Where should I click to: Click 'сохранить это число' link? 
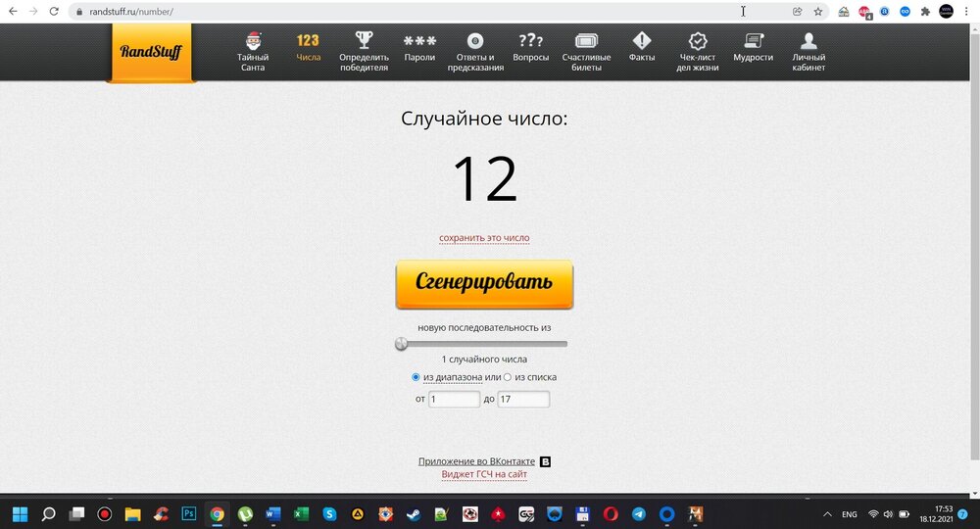(484, 238)
